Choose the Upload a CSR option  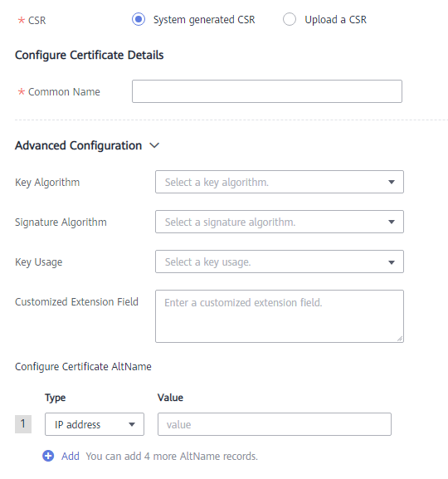pyautogui.click(x=290, y=20)
